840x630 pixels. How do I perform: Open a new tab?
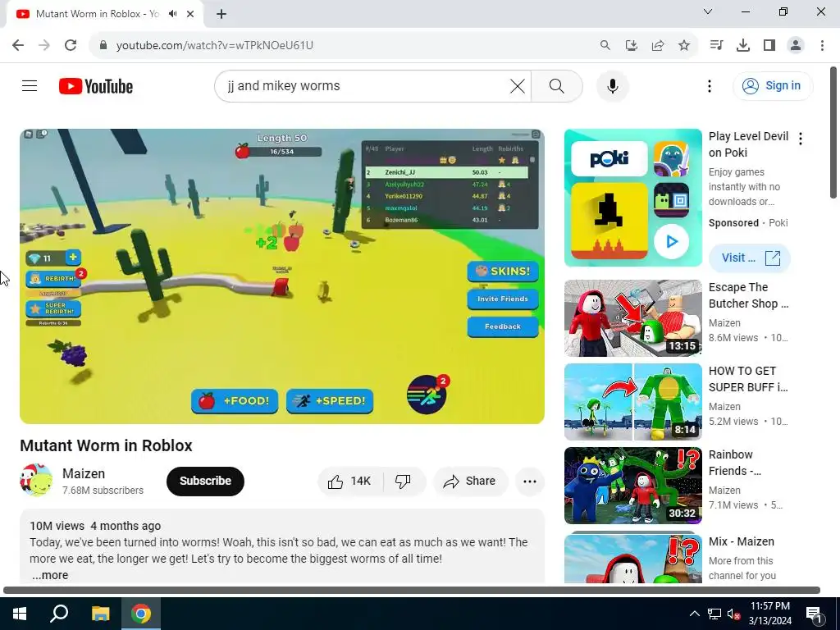(x=221, y=14)
